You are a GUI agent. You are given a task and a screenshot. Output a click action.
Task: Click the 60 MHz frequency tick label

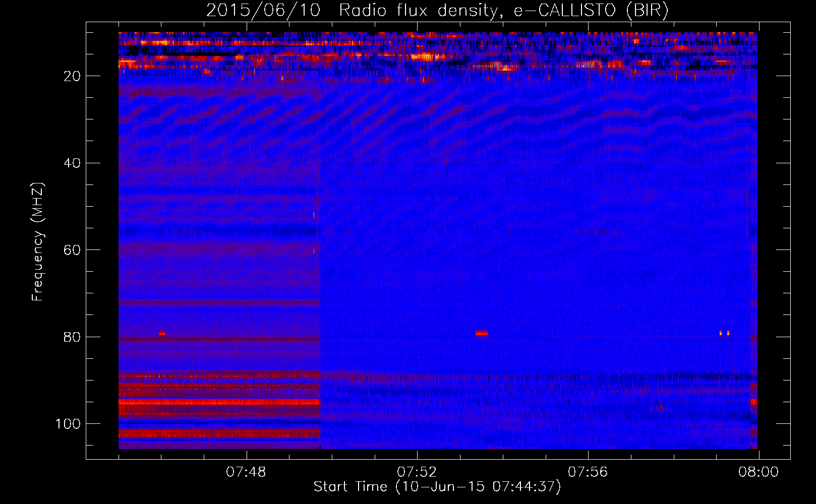[73, 250]
